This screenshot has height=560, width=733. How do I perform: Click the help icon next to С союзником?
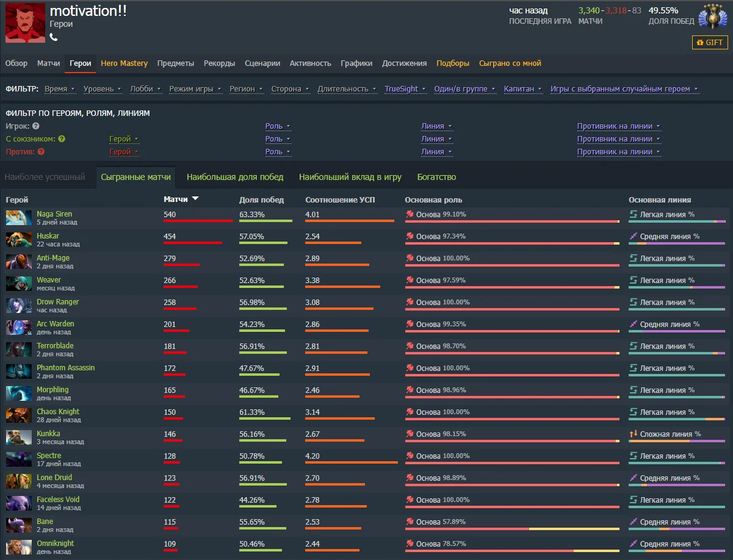(62, 139)
